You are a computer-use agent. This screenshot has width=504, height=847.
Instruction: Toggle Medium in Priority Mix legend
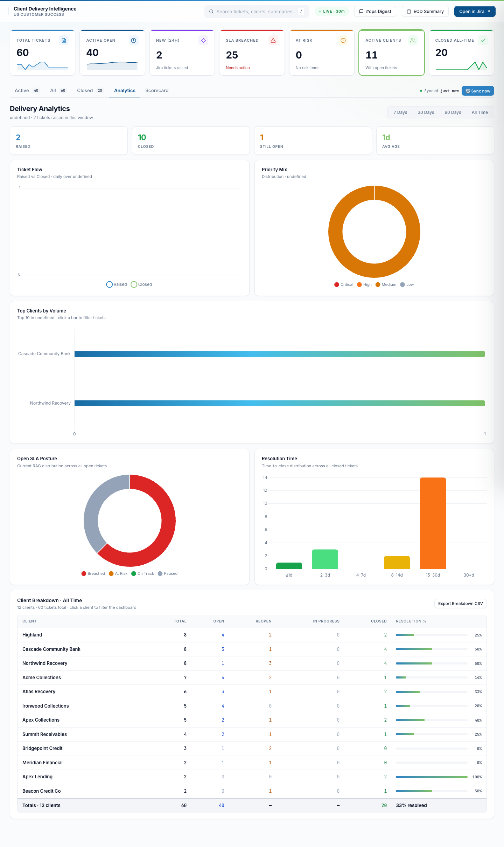click(386, 284)
